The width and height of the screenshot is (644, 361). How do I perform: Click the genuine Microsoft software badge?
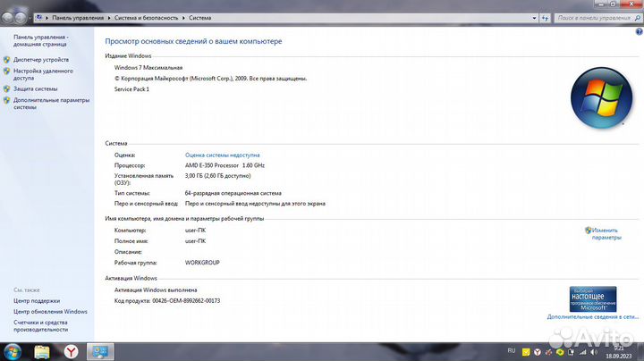point(593,299)
